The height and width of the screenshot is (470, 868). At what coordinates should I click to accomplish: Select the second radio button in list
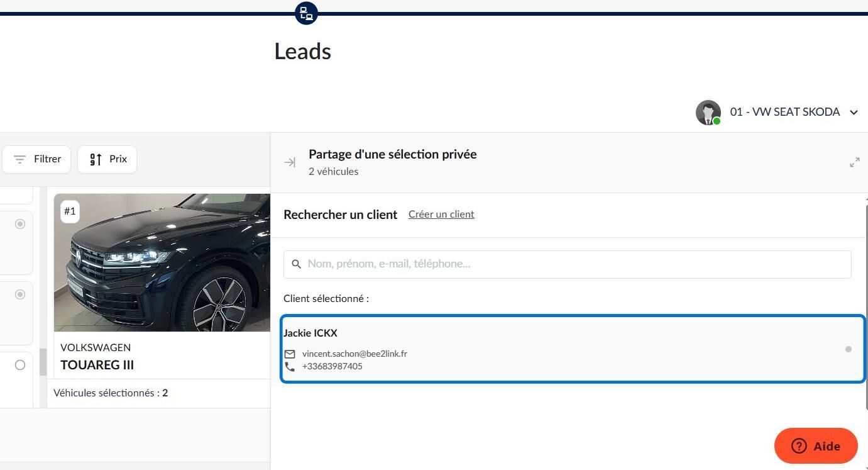(20, 294)
